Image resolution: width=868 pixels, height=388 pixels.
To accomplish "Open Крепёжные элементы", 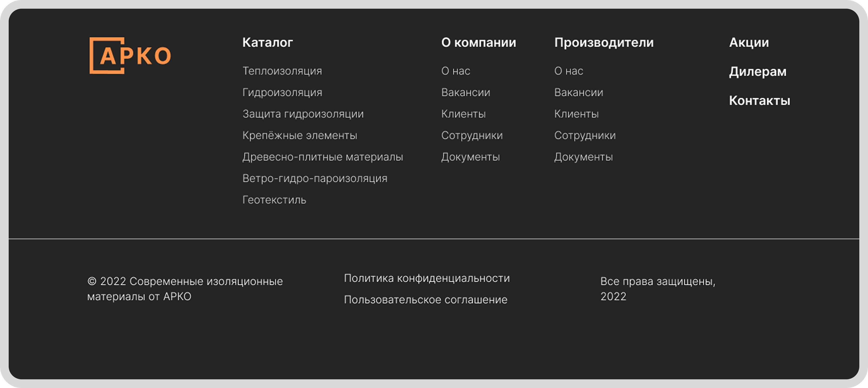I will click(300, 135).
